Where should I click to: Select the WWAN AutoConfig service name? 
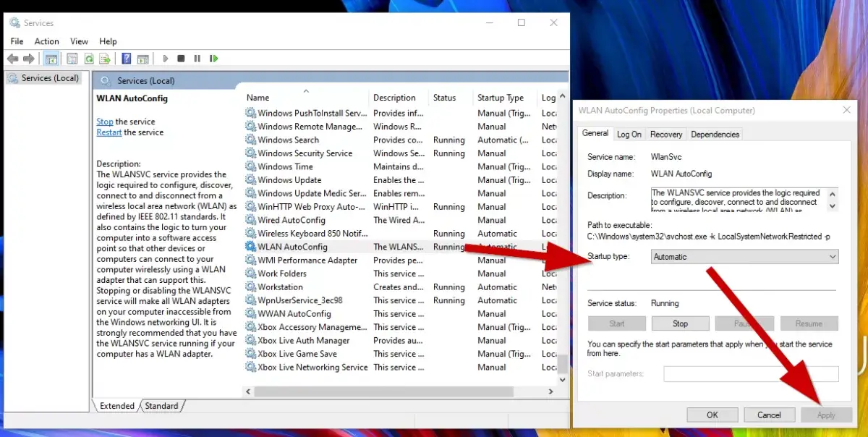coord(294,314)
